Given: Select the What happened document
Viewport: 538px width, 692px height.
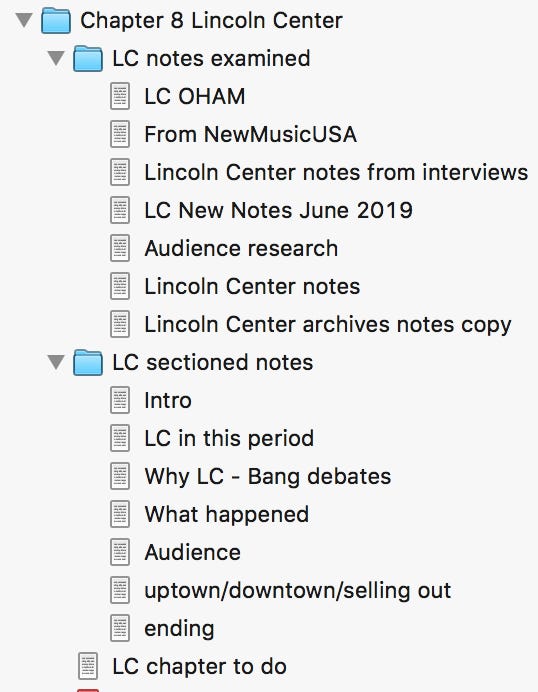Looking at the screenshot, I should click(x=226, y=514).
